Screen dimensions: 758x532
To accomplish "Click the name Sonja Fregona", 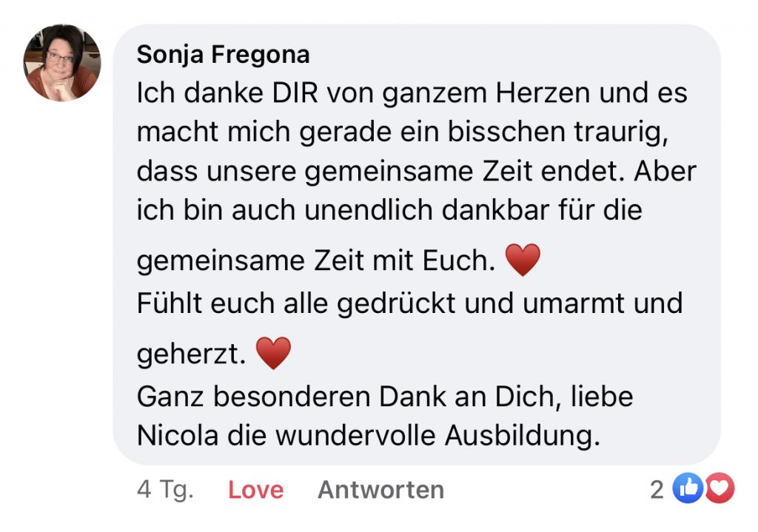I will [223, 55].
